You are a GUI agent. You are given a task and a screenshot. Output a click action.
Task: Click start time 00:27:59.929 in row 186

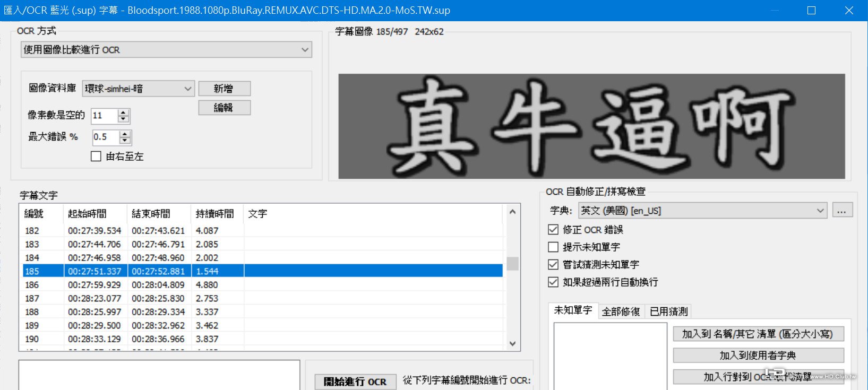point(94,285)
